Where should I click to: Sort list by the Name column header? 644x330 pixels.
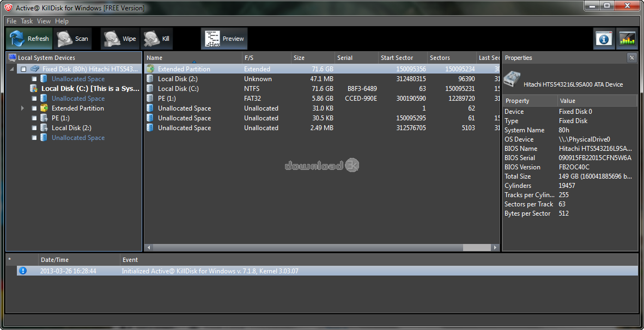155,58
